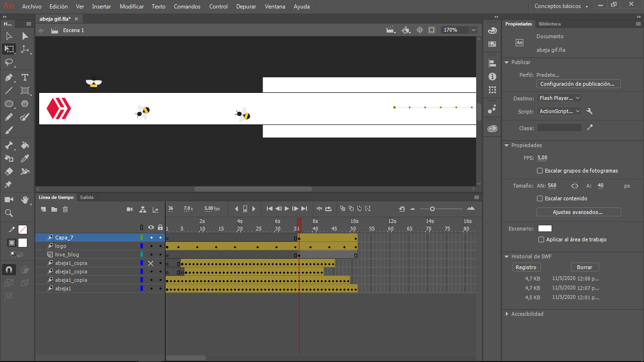Switch to the Biblioteca tab

pos(550,24)
